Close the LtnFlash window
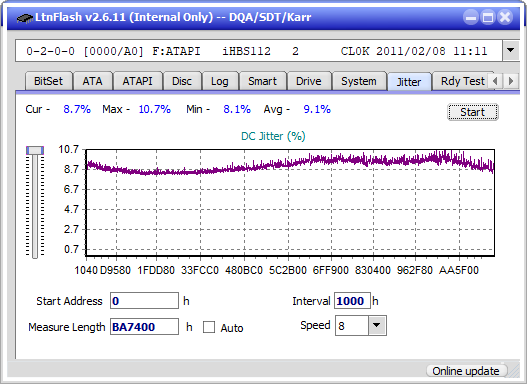This screenshot has height=384, width=527. click(x=505, y=17)
